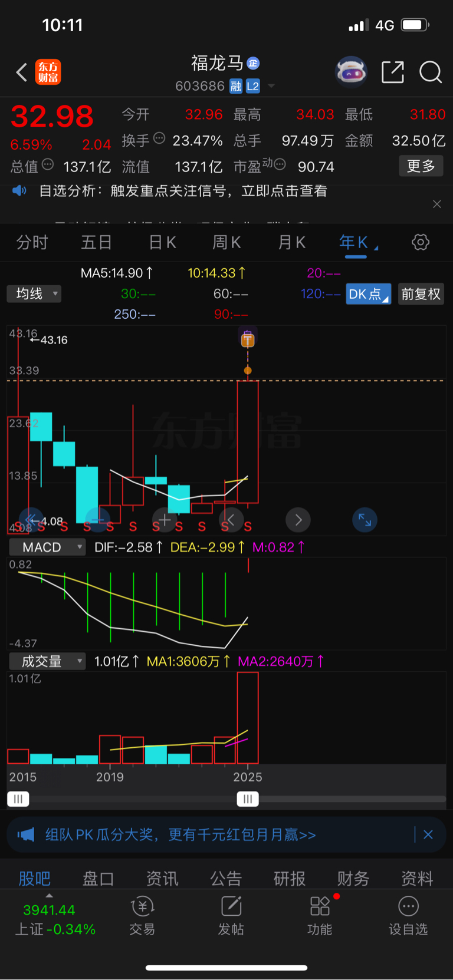
Task: Open the 资讯 tab
Action: [x=162, y=879]
